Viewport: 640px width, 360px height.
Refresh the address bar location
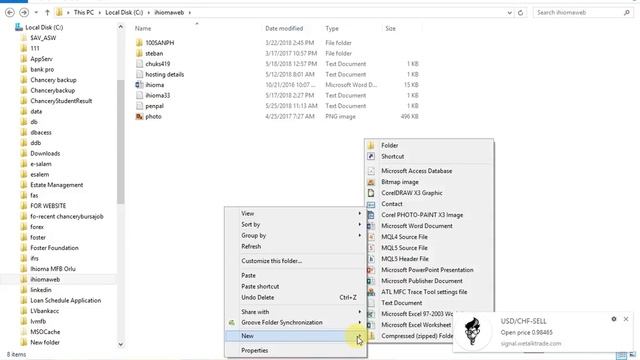(520, 13)
